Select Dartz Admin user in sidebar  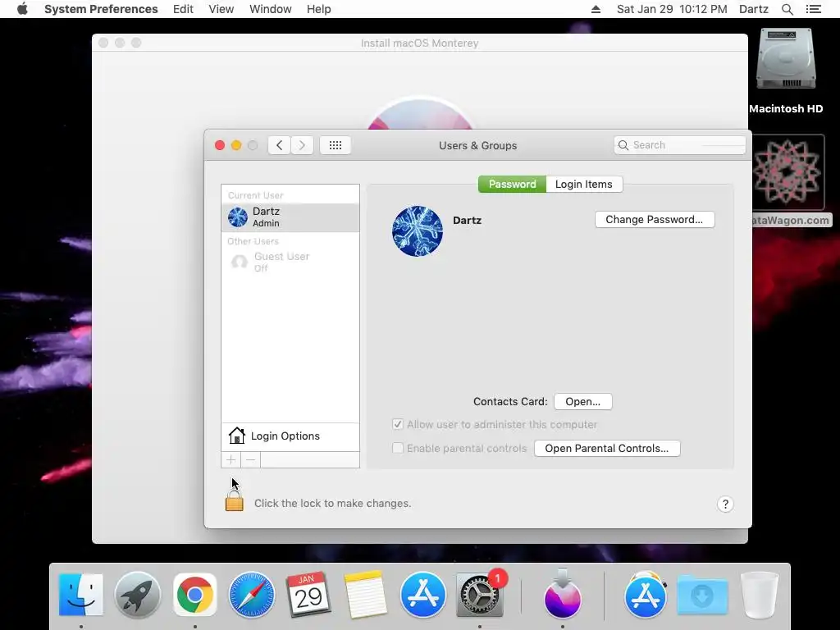click(x=290, y=217)
